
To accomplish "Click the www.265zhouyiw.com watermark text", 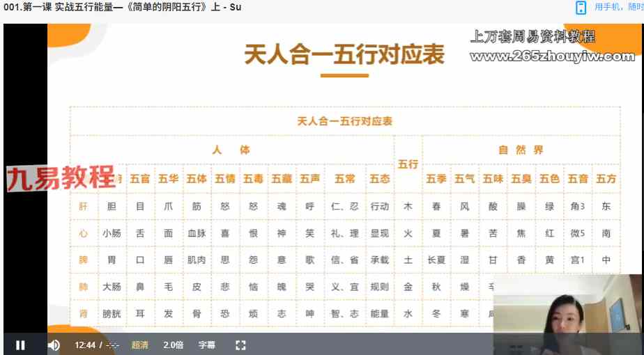I will point(551,56).
